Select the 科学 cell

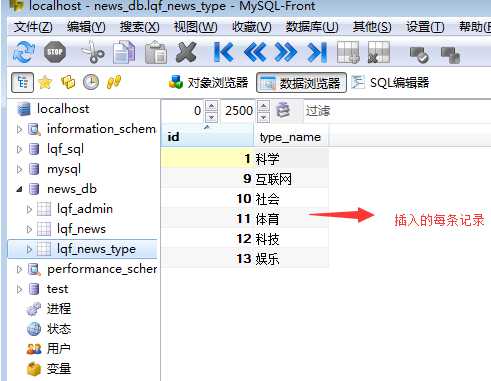pos(292,159)
